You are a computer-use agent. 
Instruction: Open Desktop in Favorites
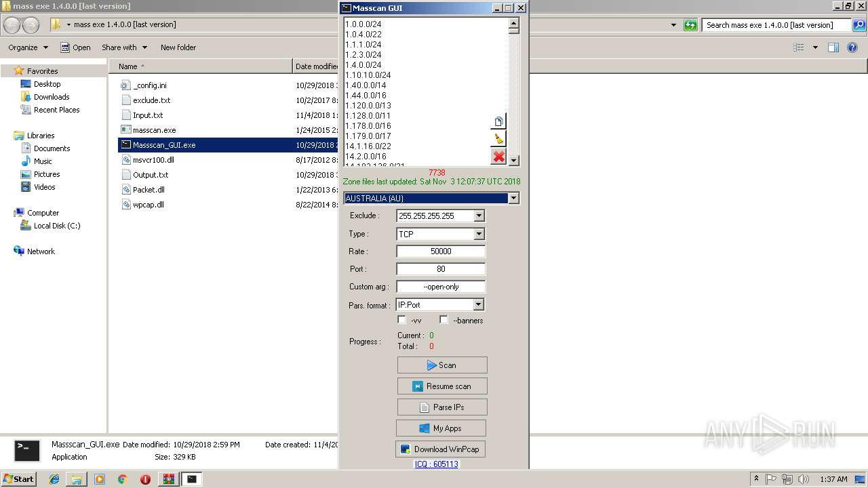click(41, 84)
